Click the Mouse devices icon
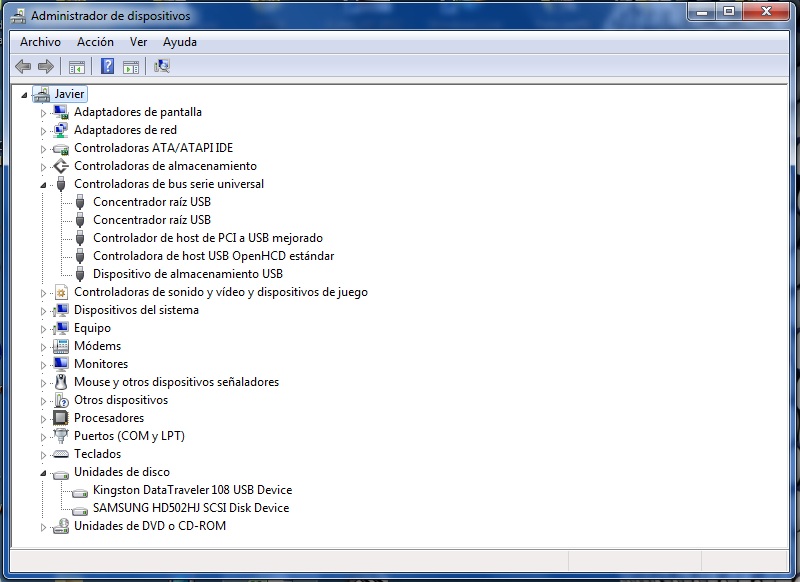This screenshot has width=800, height=582. tap(61, 382)
